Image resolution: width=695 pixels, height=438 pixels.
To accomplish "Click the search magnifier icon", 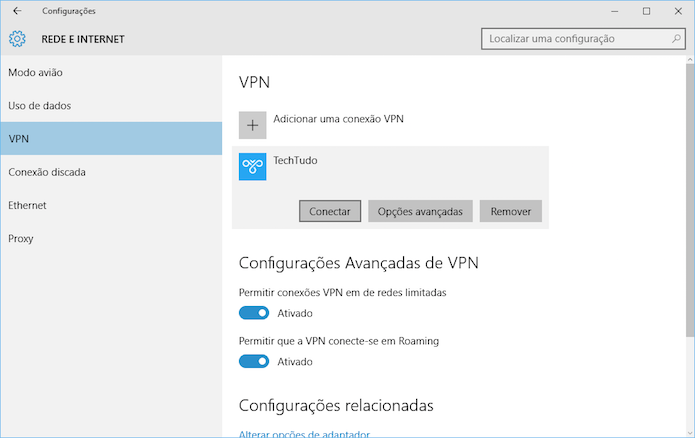I will coord(676,39).
